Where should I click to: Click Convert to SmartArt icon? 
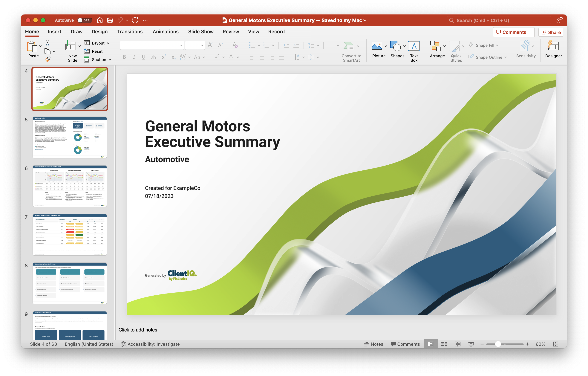tap(349, 46)
